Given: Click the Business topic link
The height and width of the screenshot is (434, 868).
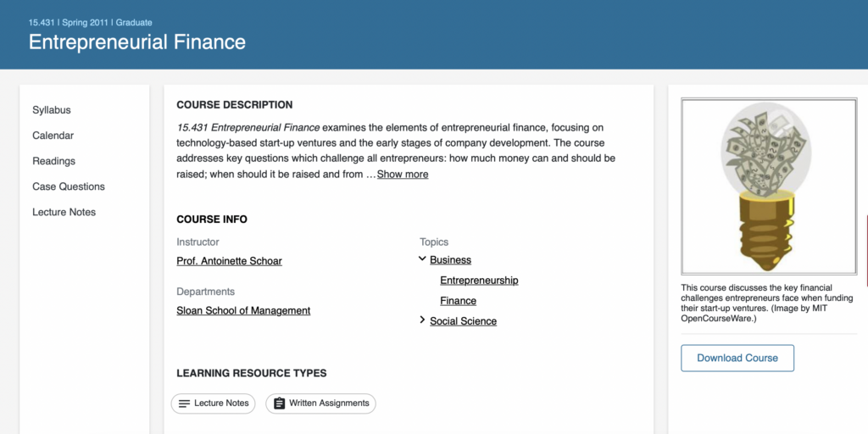Looking at the screenshot, I should (451, 259).
